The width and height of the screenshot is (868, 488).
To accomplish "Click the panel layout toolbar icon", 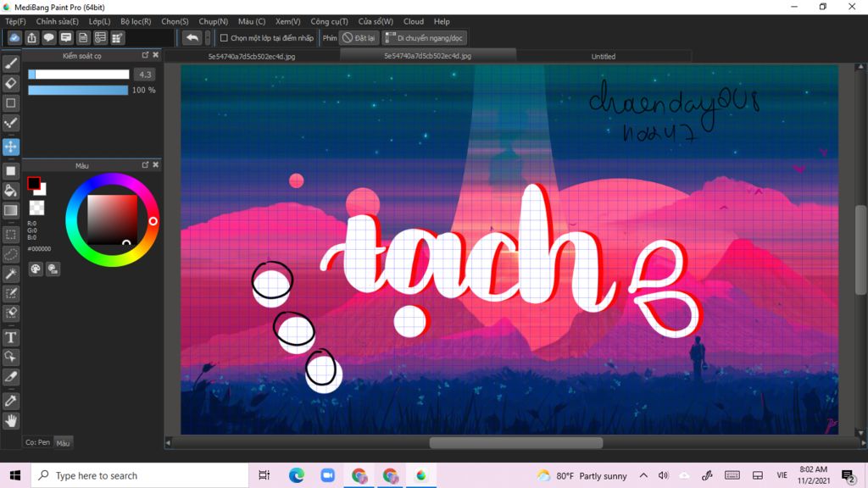I will point(117,37).
